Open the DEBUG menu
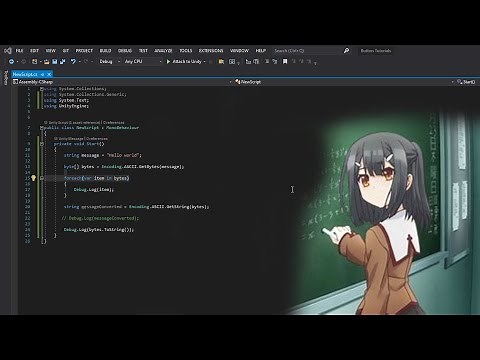480x360 pixels. tap(125, 51)
